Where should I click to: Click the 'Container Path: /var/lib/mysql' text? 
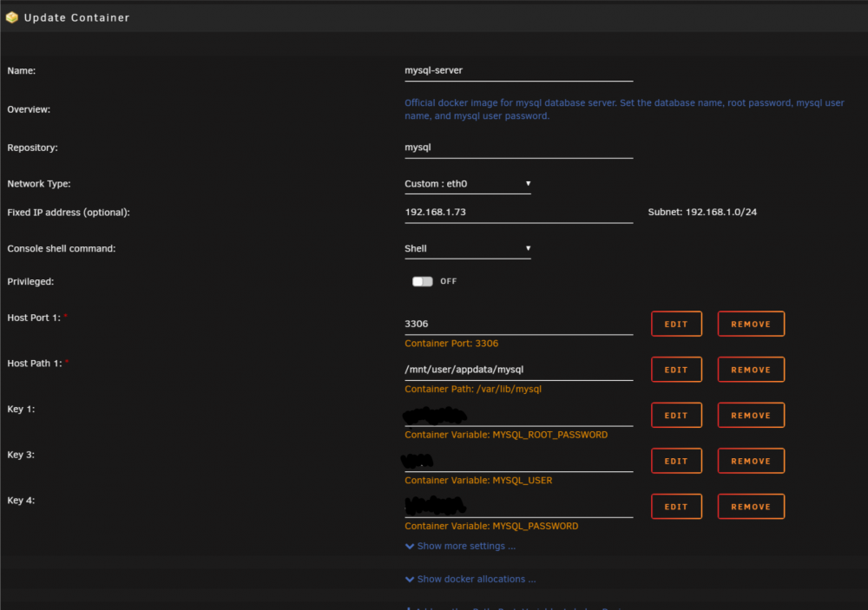pyautogui.click(x=473, y=389)
